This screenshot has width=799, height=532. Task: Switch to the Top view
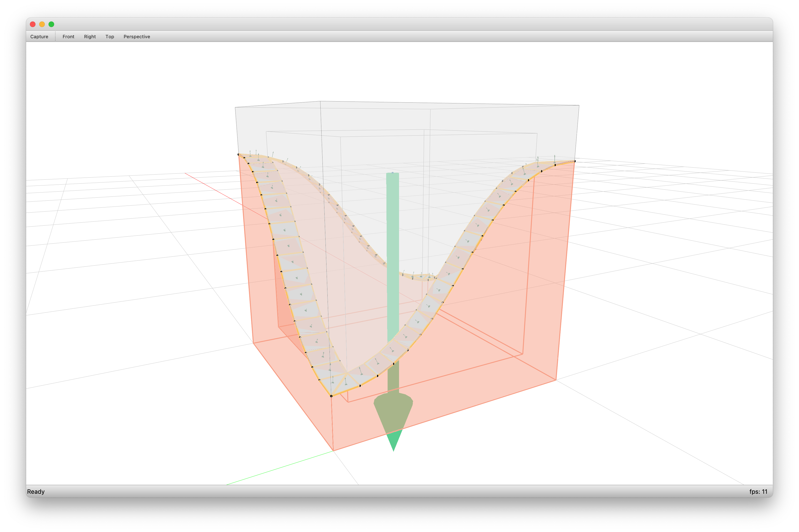[x=110, y=37]
